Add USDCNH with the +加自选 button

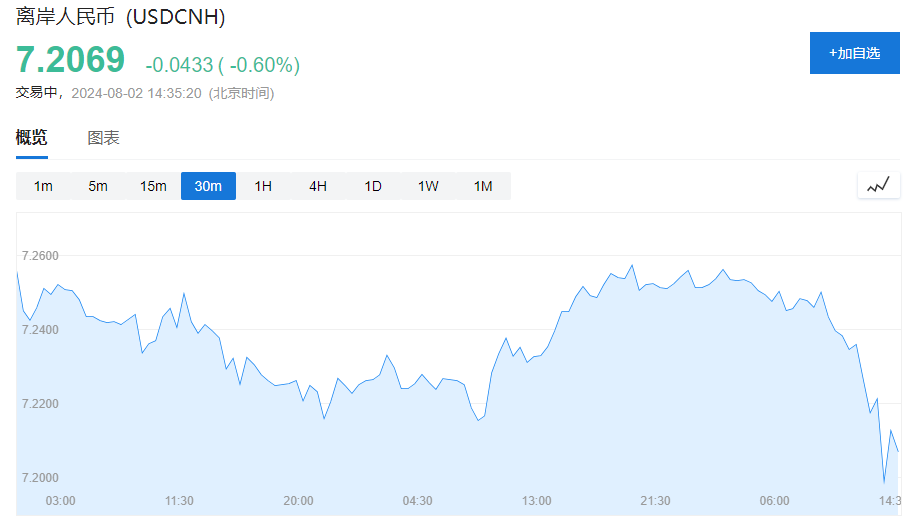(x=855, y=53)
